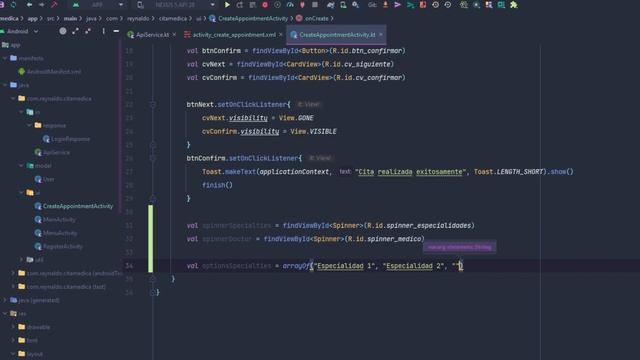Click the AVD device manager icon
Screen dimensions: 640x360
[x=343, y=5]
